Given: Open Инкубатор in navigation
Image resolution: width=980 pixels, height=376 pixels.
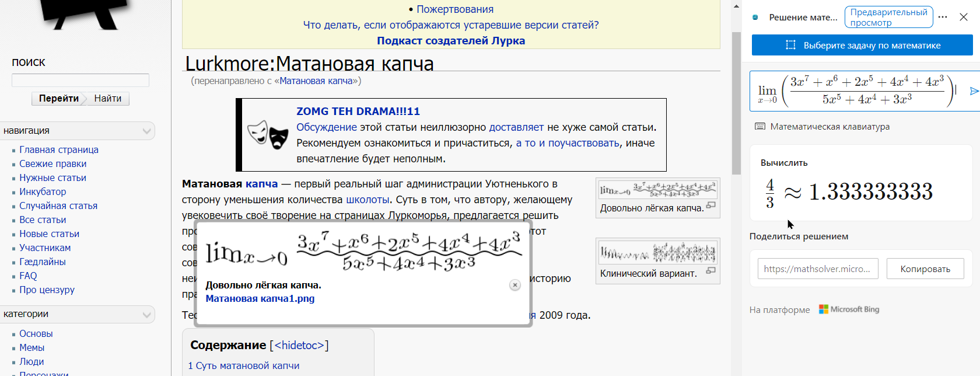Looking at the screenshot, I should 43,192.
